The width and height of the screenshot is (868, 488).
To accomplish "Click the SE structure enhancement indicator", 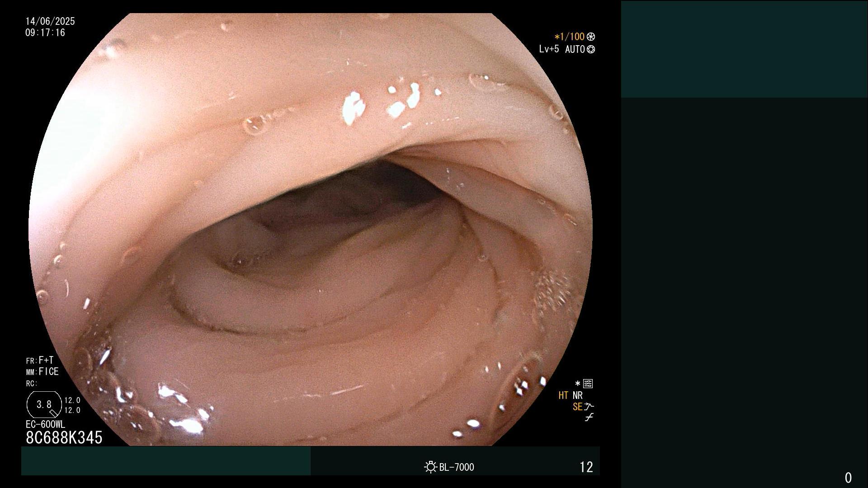I will coord(577,407).
